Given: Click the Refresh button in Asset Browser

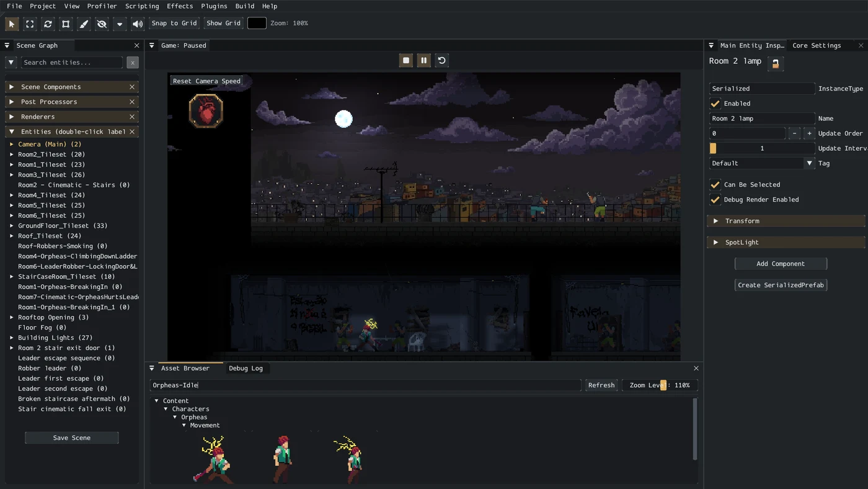Looking at the screenshot, I should [601, 385].
